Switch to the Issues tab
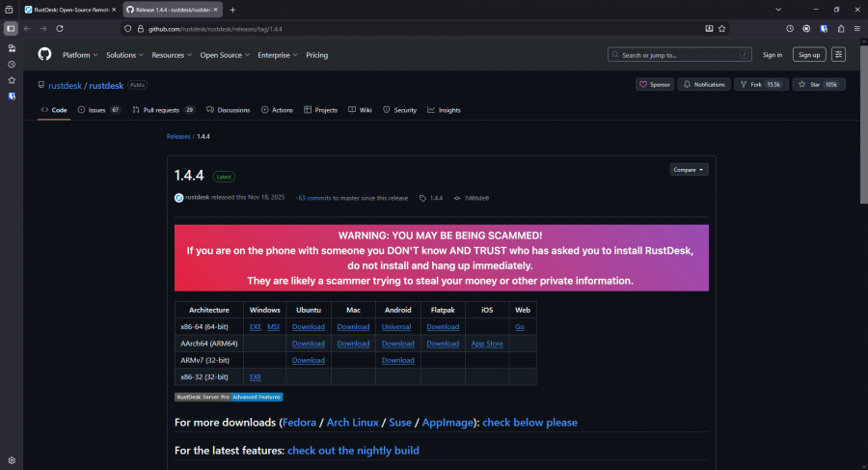 [x=98, y=110]
